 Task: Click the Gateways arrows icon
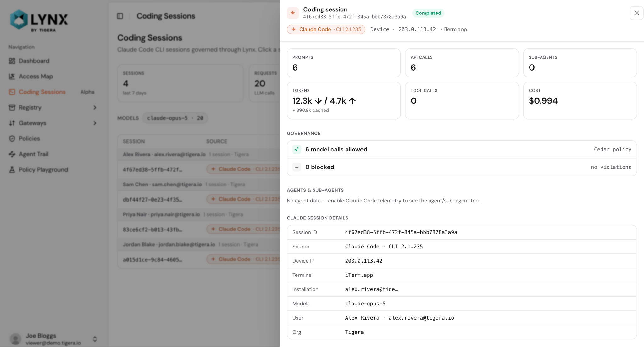12,123
